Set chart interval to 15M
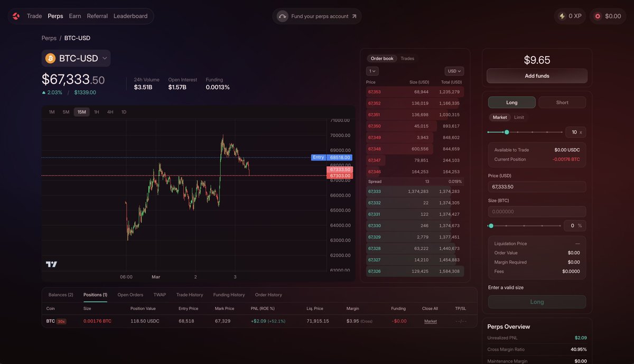Image resolution: width=634 pixels, height=364 pixels. click(81, 112)
